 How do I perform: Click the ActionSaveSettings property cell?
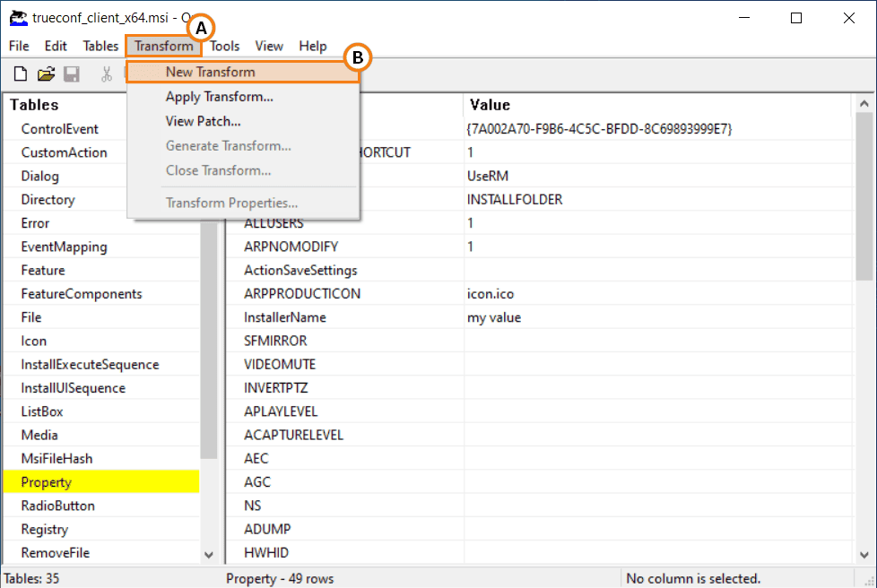pos(344,270)
